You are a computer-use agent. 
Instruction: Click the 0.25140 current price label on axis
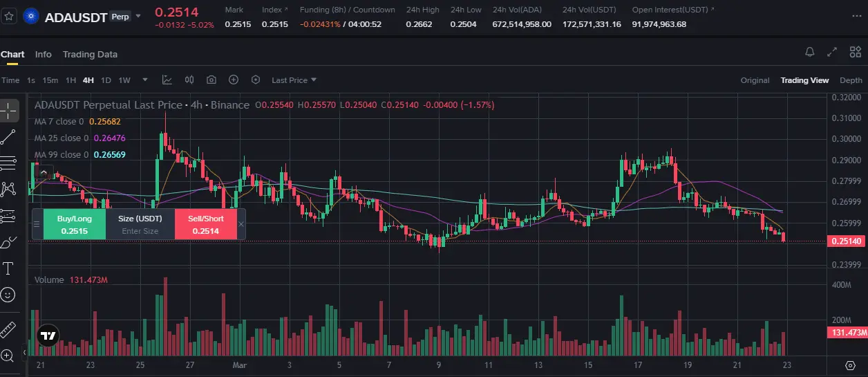847,241
